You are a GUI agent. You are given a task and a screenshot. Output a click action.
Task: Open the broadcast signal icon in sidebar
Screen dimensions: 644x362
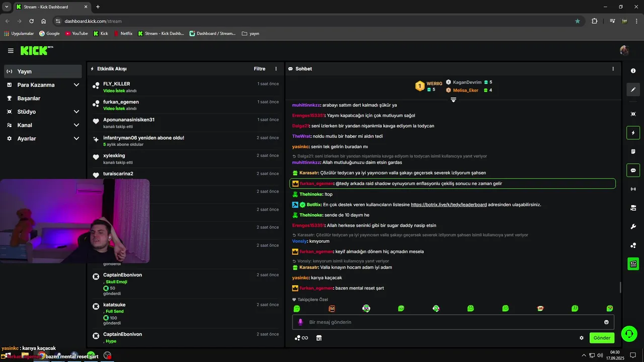point(633,189)
